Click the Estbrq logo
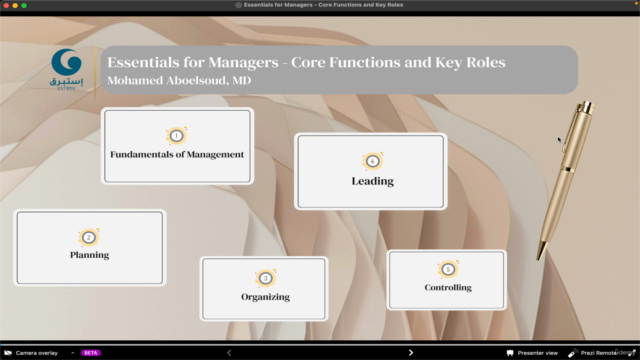The width and height of the screenshot is (640, 360). click(x=67, y=69)
